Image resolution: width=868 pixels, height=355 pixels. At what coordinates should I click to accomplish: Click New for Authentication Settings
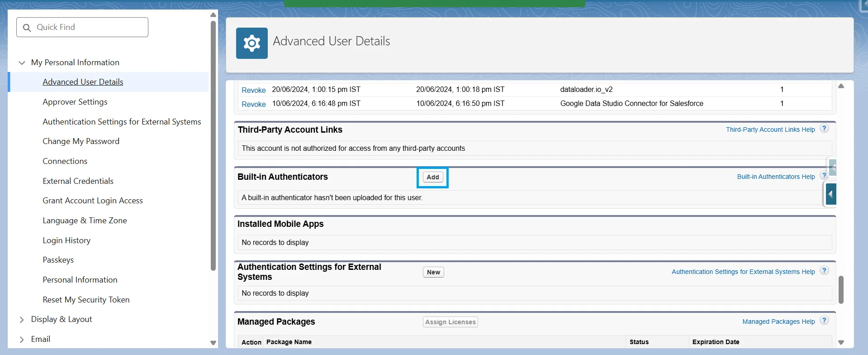[x=433, y=272]
